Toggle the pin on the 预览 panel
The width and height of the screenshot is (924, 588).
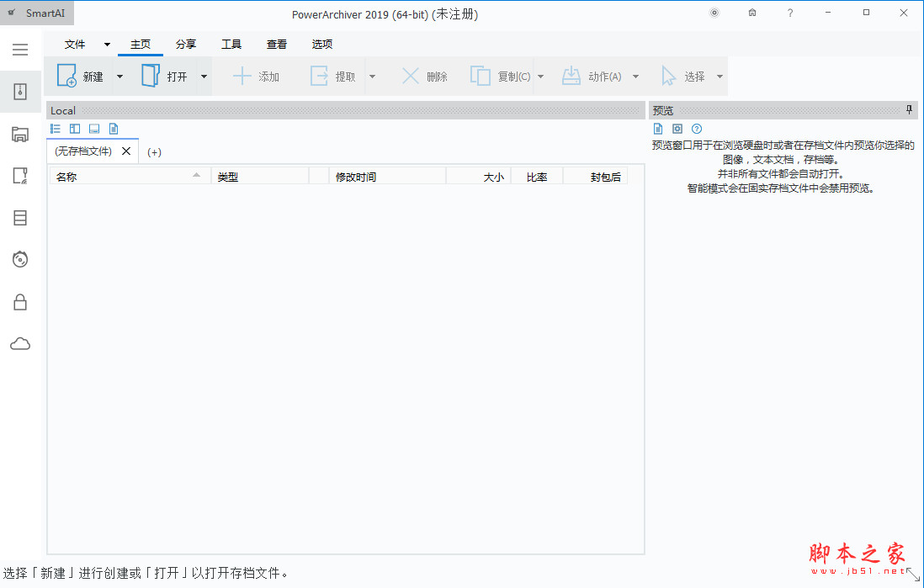pyautogui.click(x=909, y=110)
